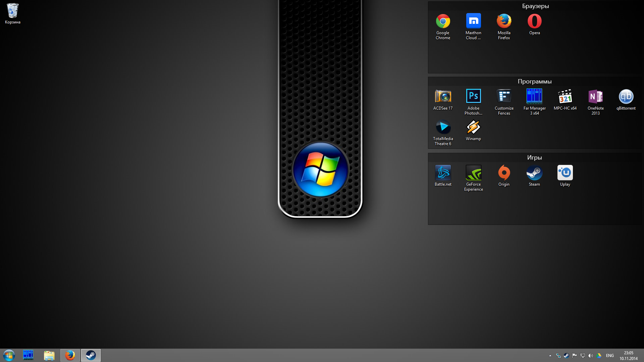The width and height of the screenshot is (644, 362).
Task: Open the volume slider in the tray
Action: click(x=591, y=356)
